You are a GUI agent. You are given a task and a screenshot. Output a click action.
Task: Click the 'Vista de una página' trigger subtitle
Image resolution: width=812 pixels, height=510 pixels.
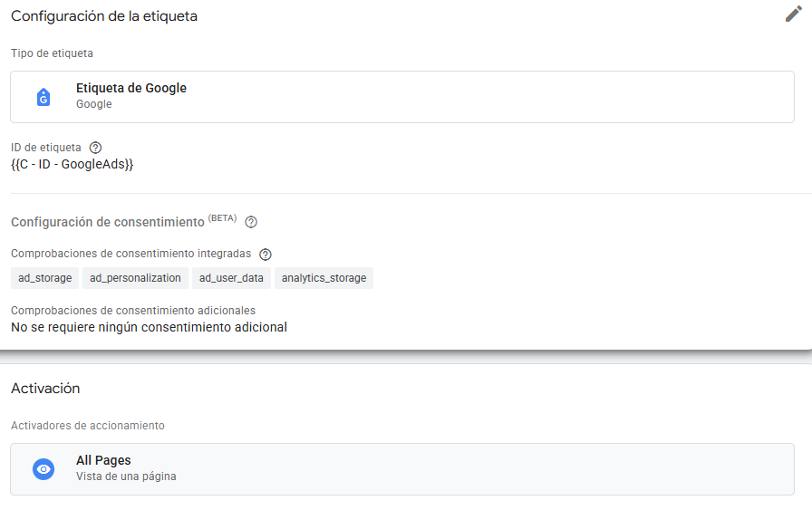click(126, 476)
